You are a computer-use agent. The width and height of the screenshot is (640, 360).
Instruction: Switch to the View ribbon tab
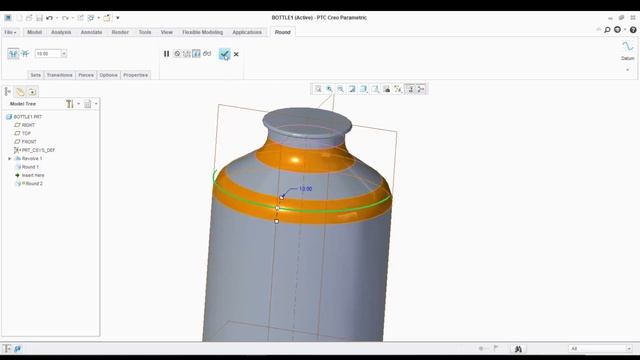167,32
